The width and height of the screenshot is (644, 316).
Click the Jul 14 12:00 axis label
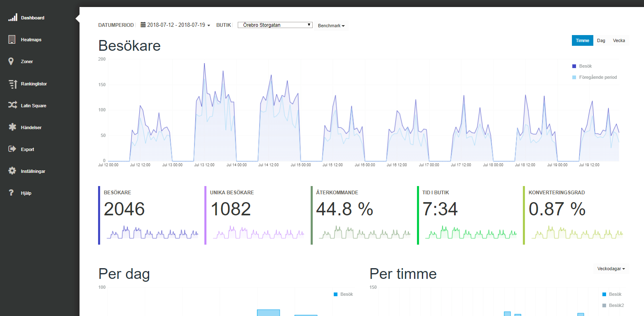pyautogui.click(x=268, y=165)
